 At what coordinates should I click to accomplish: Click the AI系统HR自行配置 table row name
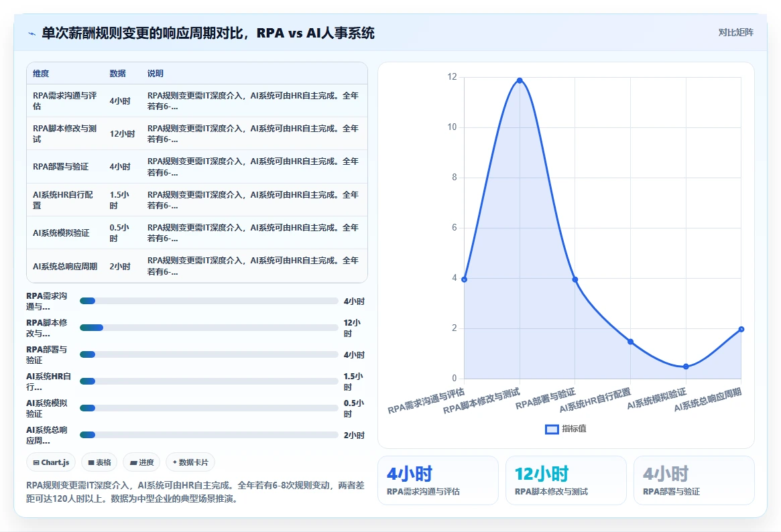pos(63,200)
